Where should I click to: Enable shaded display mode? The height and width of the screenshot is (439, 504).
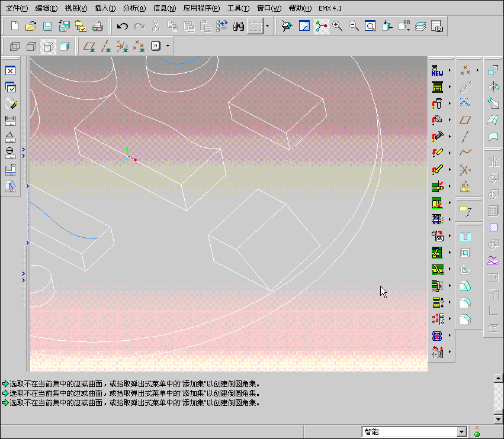pos(65,46)
